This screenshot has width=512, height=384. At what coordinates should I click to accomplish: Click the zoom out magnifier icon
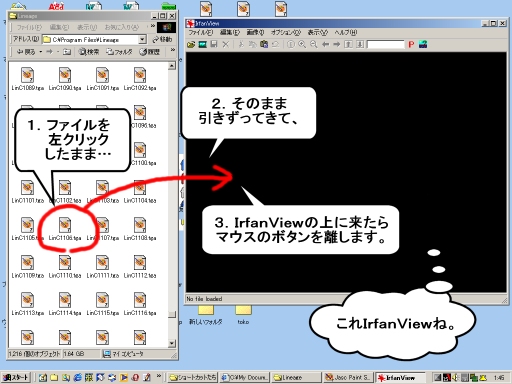tap(314, 44)
